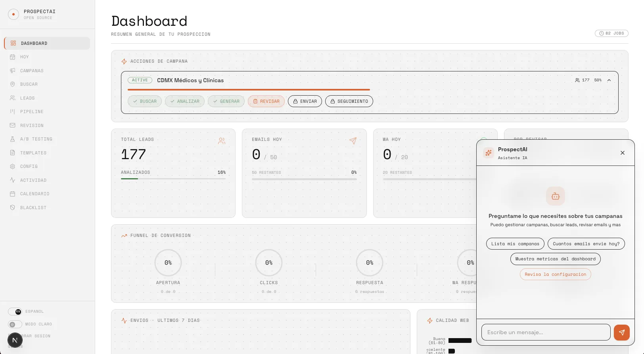Click the Analizados progress bar
Viewport: 644px width, 354px height.
pyautogui.click(x=173, y=179)
